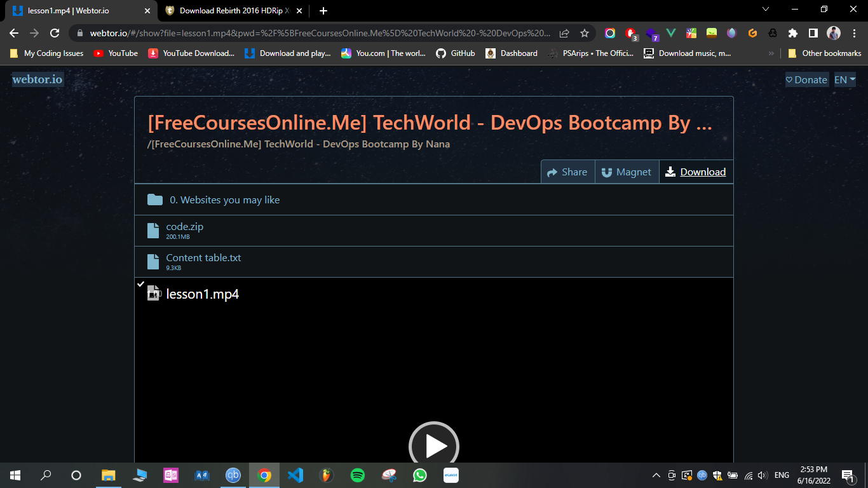868x488 pixels.
Task: Bookmark this page with star icon
Action: (x=585, y=33)
